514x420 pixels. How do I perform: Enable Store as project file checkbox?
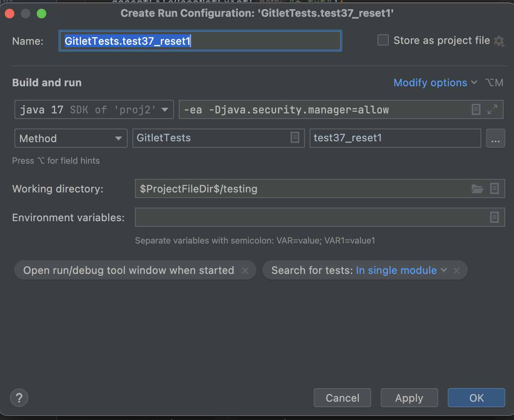(383, 40)
